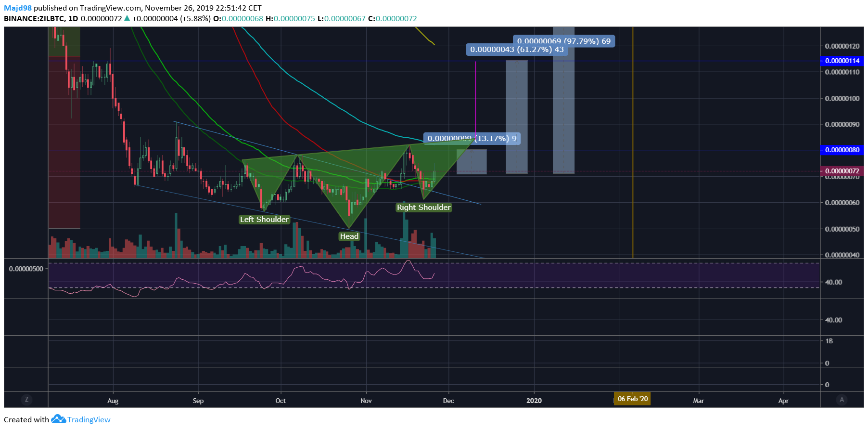Select the (13.17%) 9 measurement label
Image resolution: width=868 pixels, height=430 pixels.
click(x=472, y=139)
